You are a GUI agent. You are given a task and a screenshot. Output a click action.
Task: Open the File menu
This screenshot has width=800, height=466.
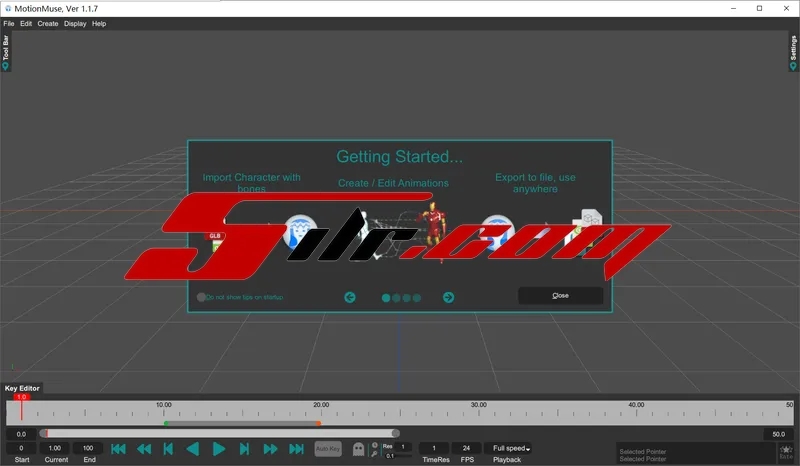pos(9,23)
